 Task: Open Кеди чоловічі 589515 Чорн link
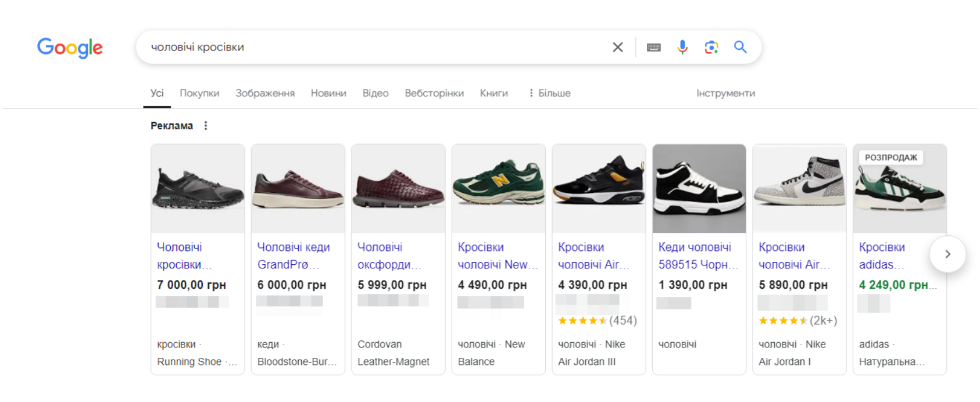(x=698, y=256)
